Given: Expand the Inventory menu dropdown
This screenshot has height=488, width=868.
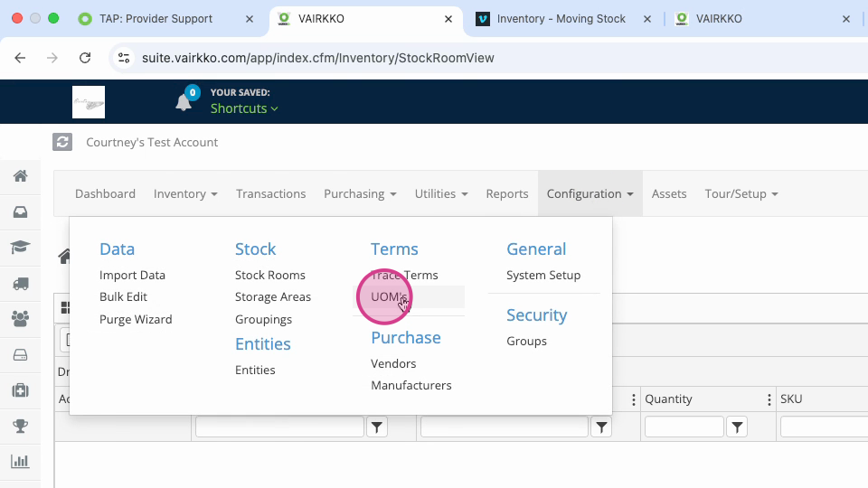Looking at the screenshot, I should point(185,193).
